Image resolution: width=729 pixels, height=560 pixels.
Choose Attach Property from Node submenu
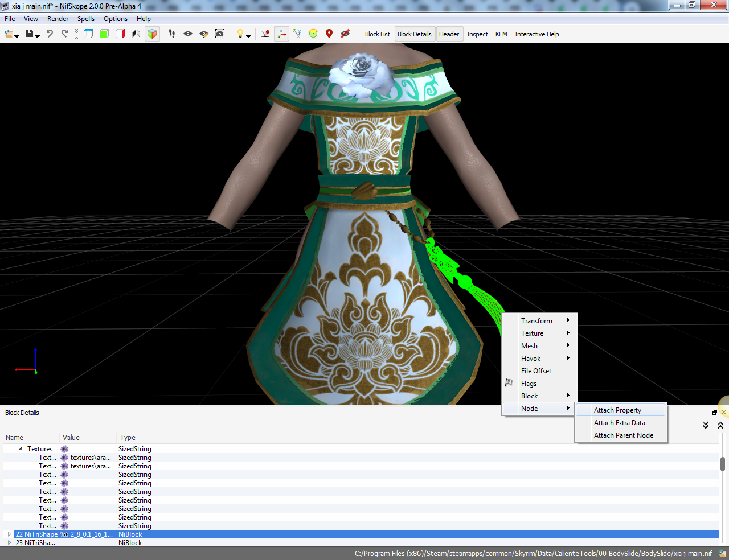[621, 410]
